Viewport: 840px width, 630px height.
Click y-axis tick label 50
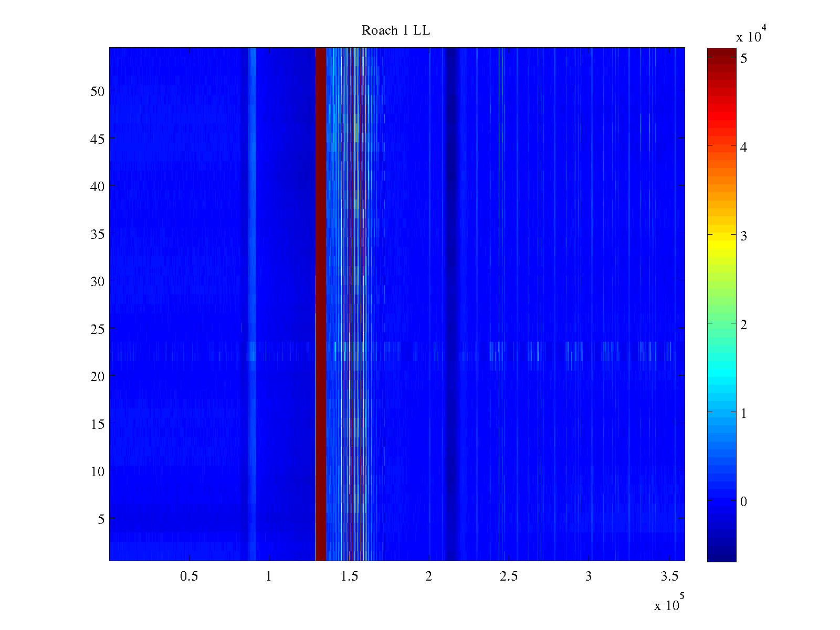[x=98, y=91]
